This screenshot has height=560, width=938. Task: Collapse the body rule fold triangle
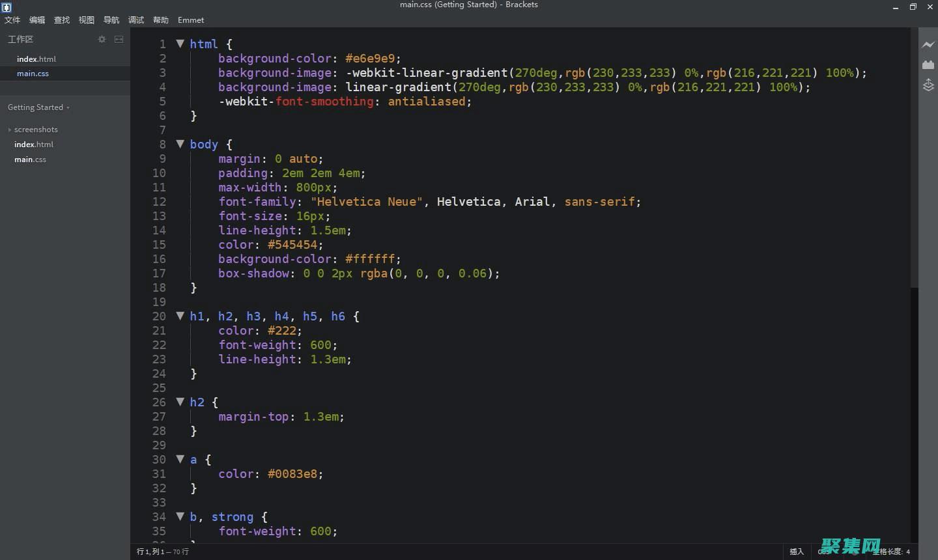point(180,144)
